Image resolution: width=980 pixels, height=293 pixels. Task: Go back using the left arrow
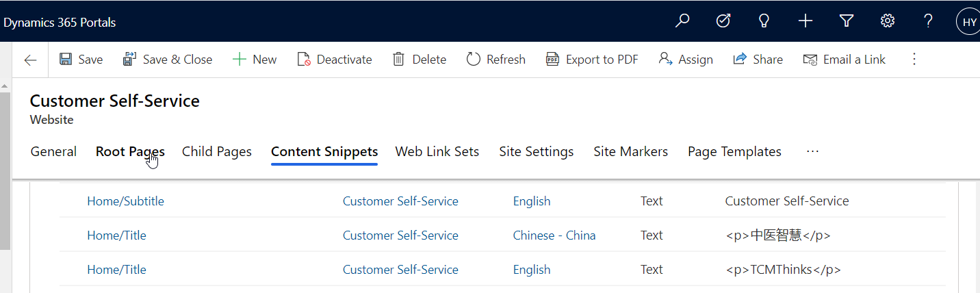pos(30,60)
